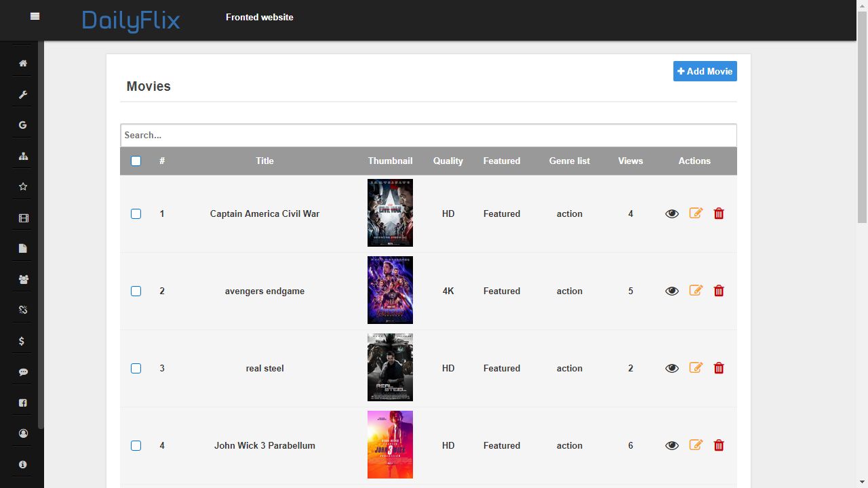Click the real steel poster thumbnail
Viewport: 868px width, 488px height.
[x=390, y=367]
